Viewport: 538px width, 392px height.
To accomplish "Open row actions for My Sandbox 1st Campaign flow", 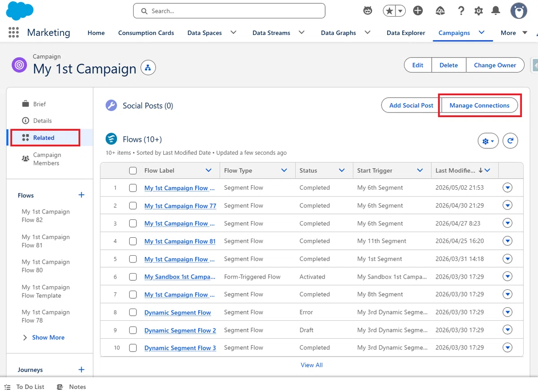I will click(508, 277).
